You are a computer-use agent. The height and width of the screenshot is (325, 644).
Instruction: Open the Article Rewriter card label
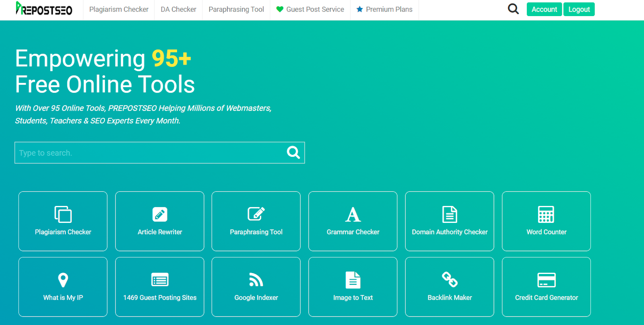pyautogui.click(x=160, y=232)
